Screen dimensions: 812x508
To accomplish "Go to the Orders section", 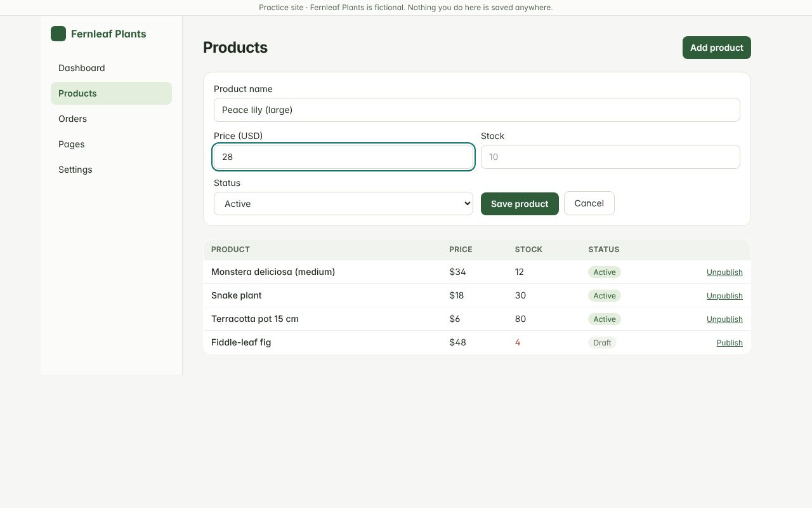I will (111, 119).
